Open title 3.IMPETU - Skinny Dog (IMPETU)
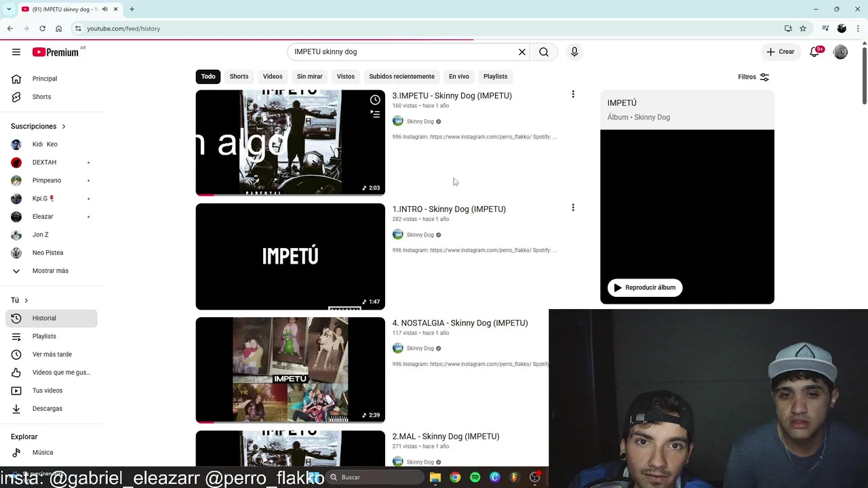This screenshot has height=488, width=868. [452, 96]
